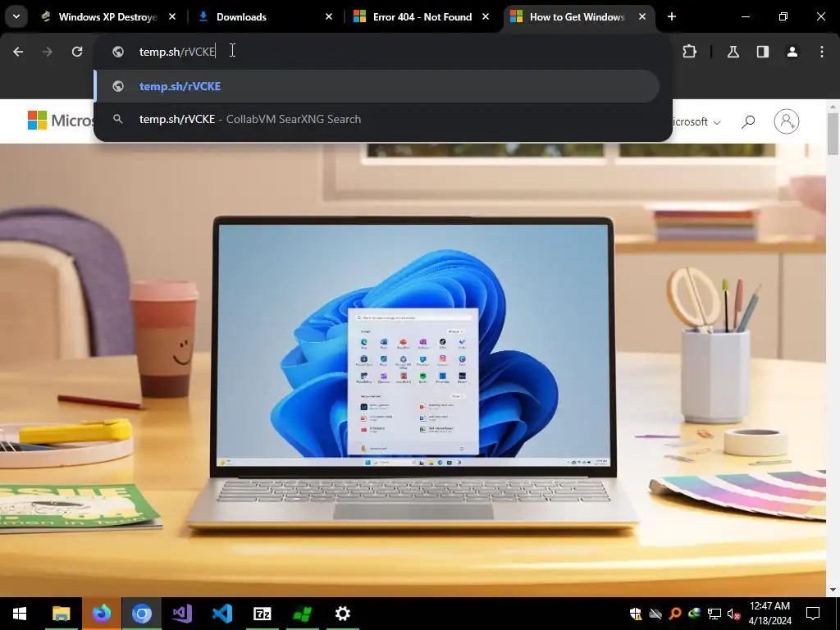Screen dimensions: 840x630
Task: Switch to the Error 404 - Not Found tab
Action: 422,16
